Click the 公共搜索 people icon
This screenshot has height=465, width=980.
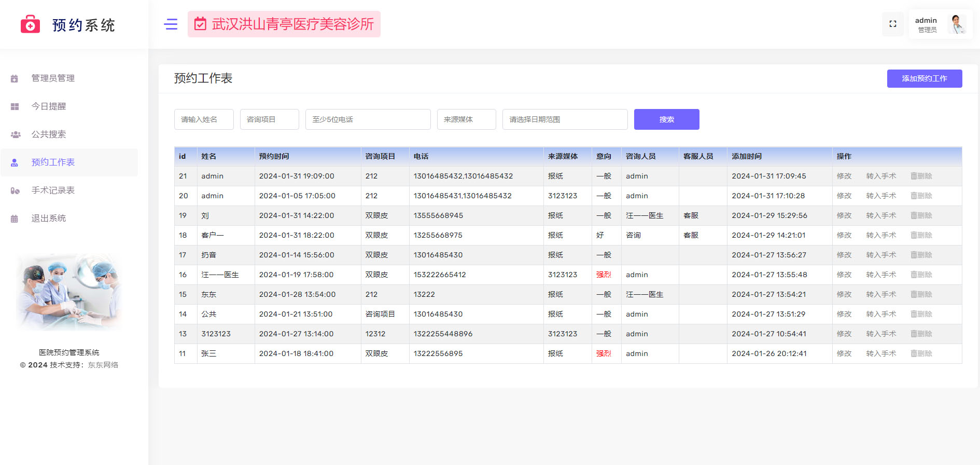(x=16, y=135)
